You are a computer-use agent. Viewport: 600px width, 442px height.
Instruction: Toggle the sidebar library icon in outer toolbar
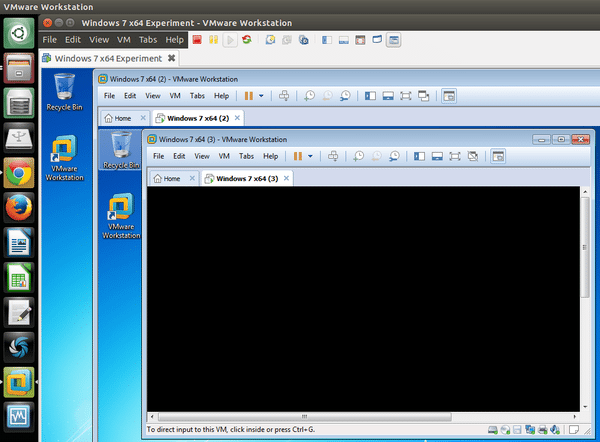327,40
